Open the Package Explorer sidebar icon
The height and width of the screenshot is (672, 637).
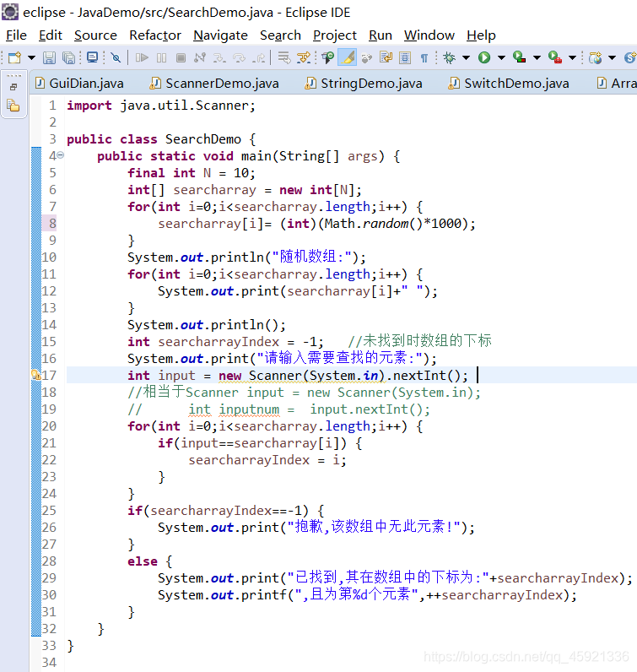13,105
